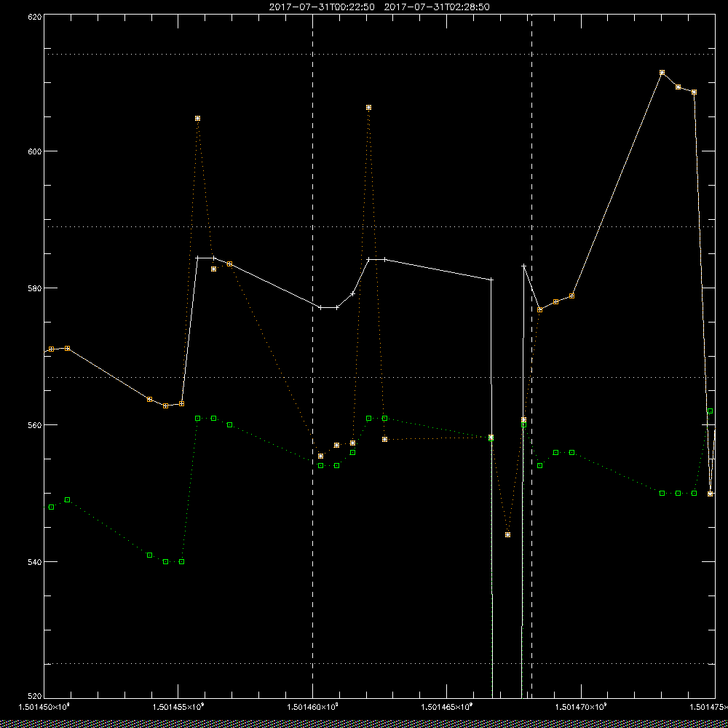Click the left vertical dashed marker line
This screenshot has width=728, height=728.
pos(312,356)
